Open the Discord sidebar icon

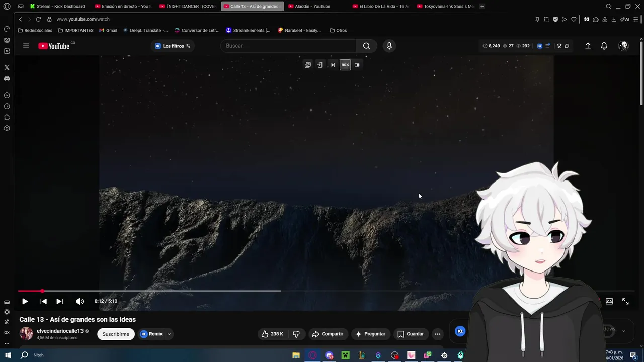tap(7, 79)
